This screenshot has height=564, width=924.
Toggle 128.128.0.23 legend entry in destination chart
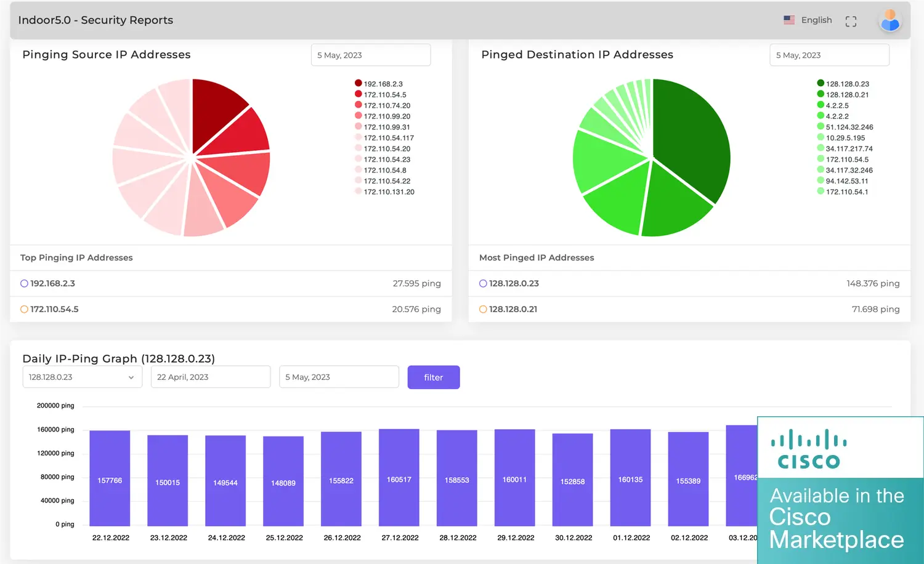tap(847, 84)
